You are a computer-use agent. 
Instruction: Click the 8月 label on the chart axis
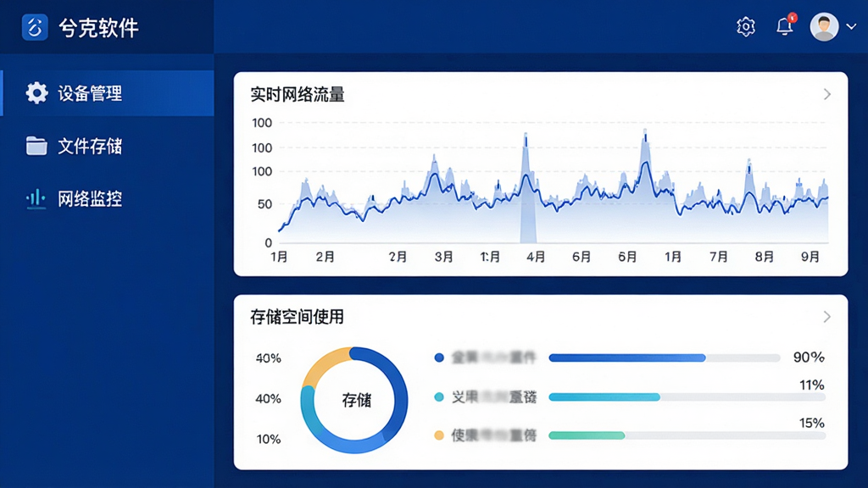[765, 257]
